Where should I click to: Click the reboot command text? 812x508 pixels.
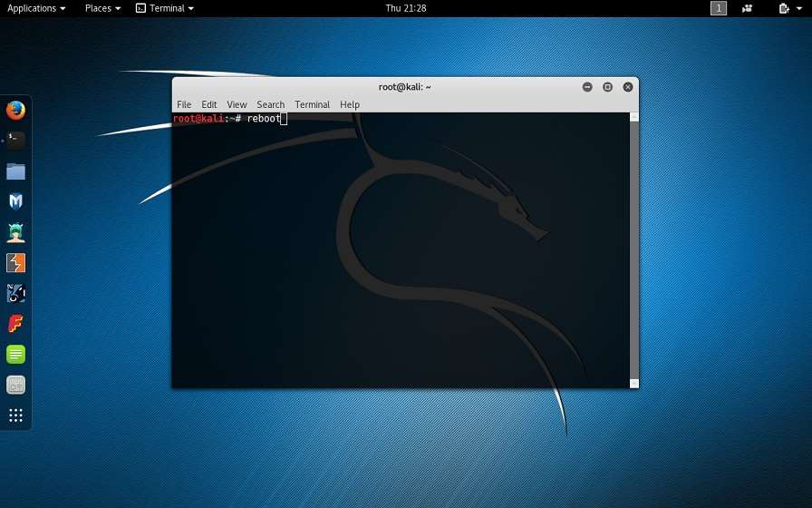(264, 119)
